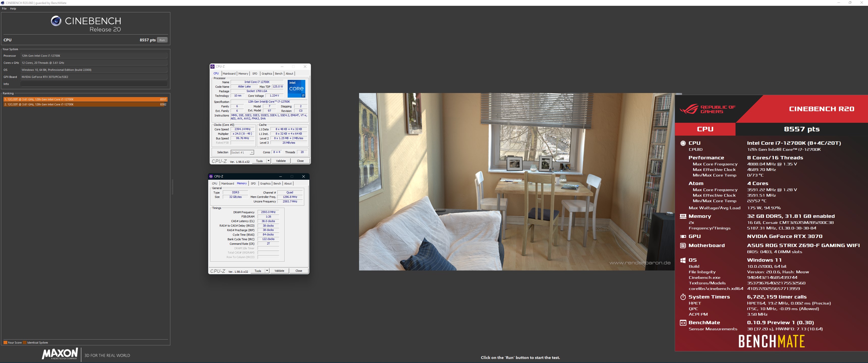Click the BenchMate code-bracket icon
Screen dimensions: 868x363
[683, 323]
